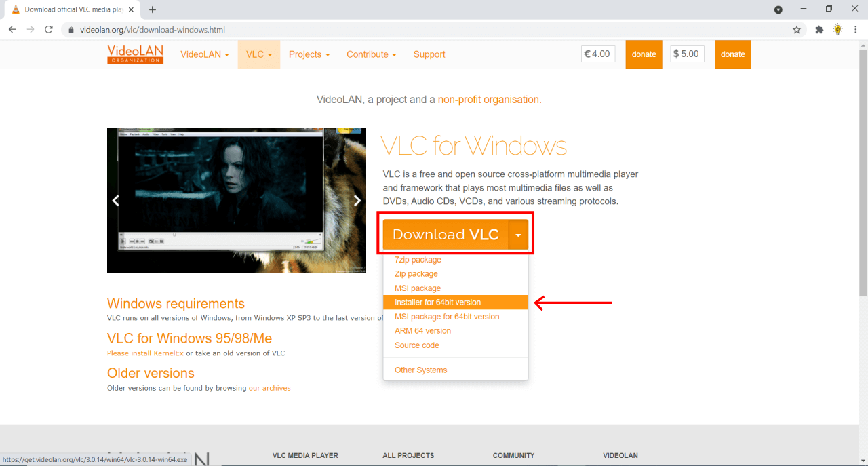Go to the Support page

click(429, 54)
